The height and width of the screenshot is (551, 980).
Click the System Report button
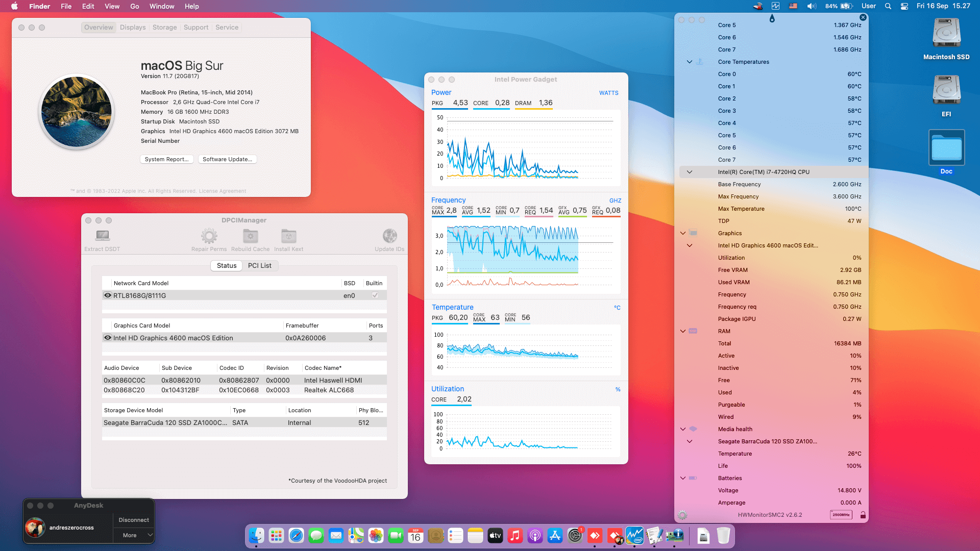166,159
